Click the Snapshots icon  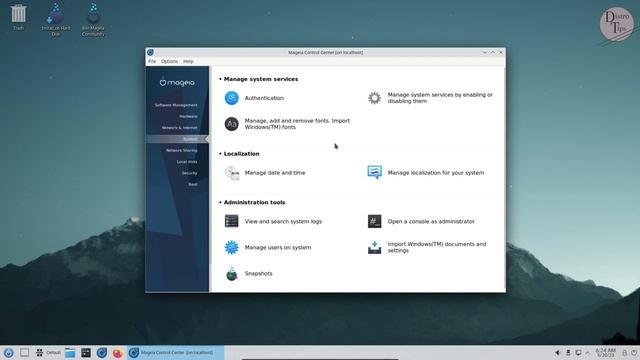[231, 273]
